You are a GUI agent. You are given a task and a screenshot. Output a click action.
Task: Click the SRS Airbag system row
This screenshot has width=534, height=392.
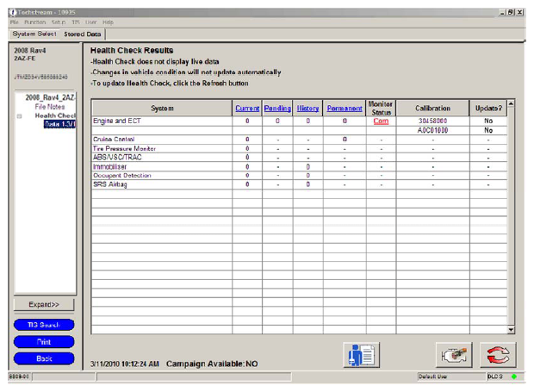click(300, 184)
